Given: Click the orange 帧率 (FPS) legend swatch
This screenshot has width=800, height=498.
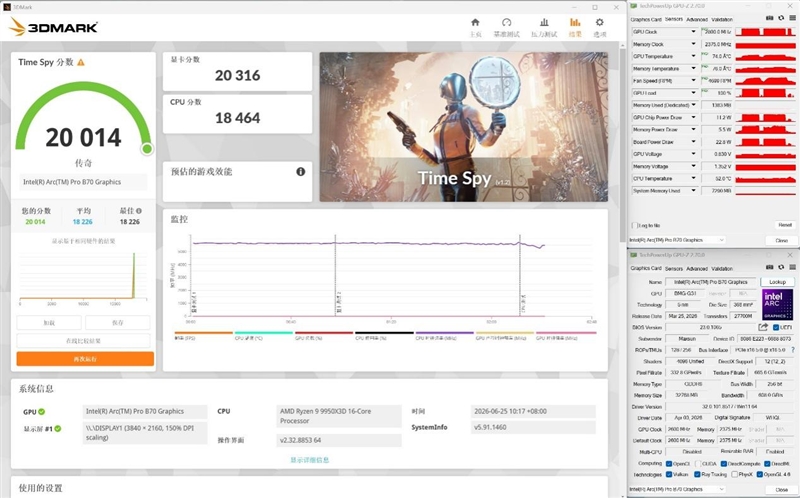Looking at the screenshot, I should coord(204,333).
